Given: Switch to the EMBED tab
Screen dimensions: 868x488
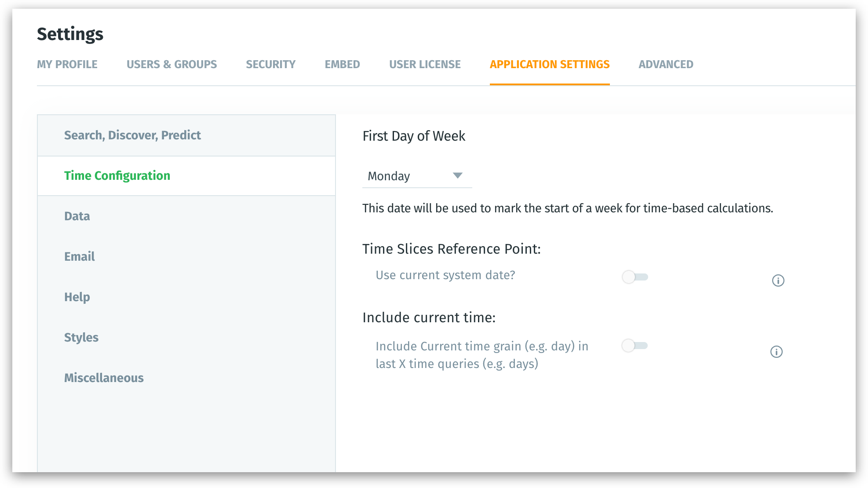Looking at the screenshot, I should point(342,64).
